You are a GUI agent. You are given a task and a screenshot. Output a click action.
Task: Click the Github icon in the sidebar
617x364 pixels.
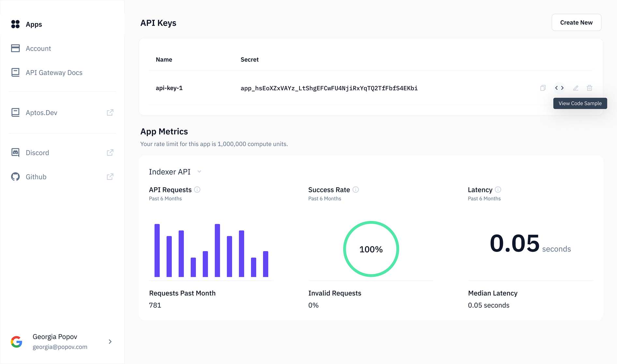click(15, 176)
